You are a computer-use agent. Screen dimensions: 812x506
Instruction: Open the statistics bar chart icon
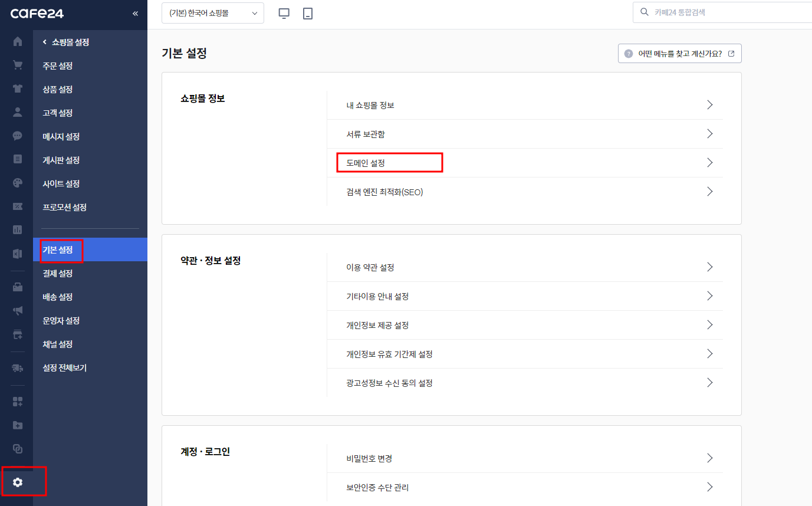tap(17, 229)
